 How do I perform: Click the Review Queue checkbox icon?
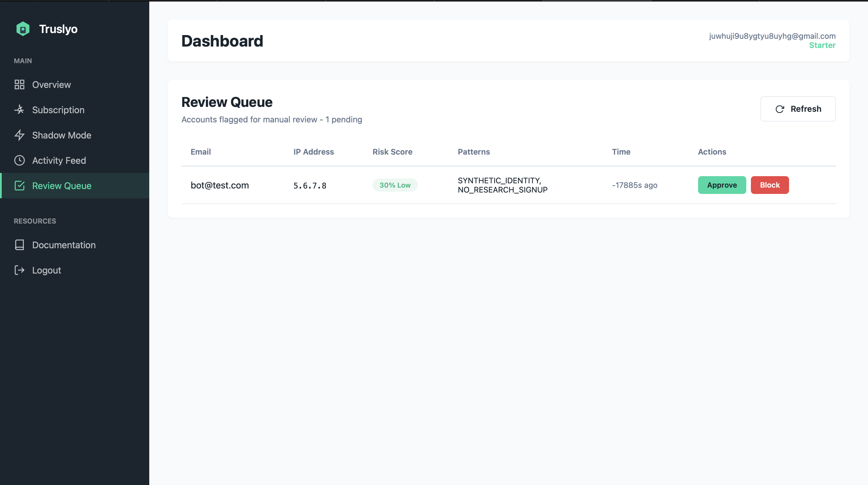point(20,186)
